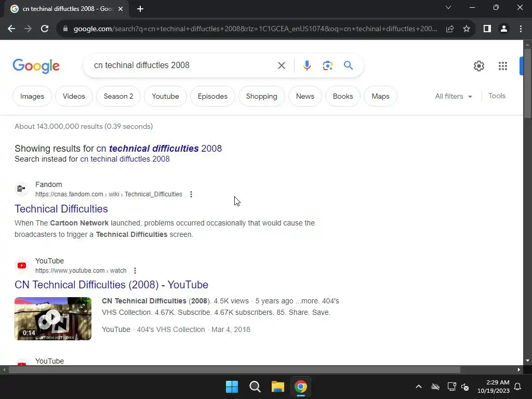Viewport: 532px width, 399px height.
Task: Select the Youtube filter chip
Action: (165, 96)
